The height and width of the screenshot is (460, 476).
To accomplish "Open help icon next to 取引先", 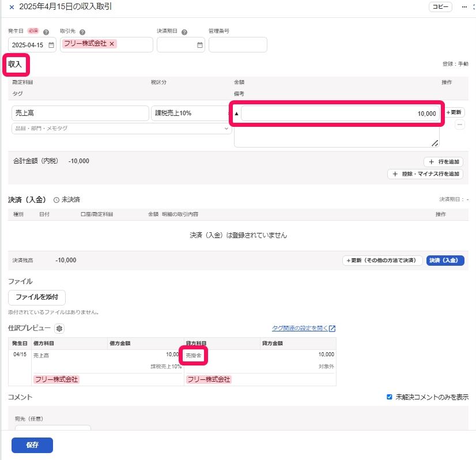I will (82, 32).
